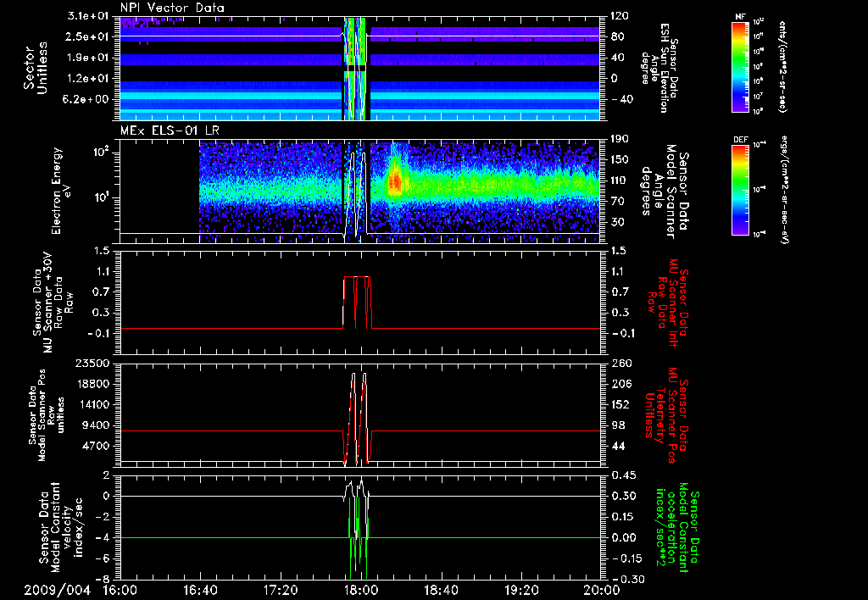
Task: Click the red hot spot in the ELS spectrogram
Action: (x=395, y=181)
